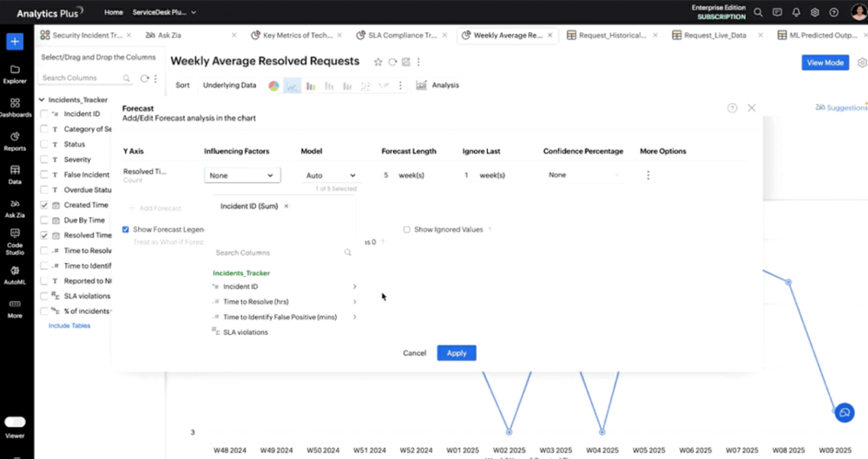Image resolution: width=868 pixels, height=459 pixels.
Task: Switch to SLA Compliance Tr... tab
Action: tap(403, 35)
